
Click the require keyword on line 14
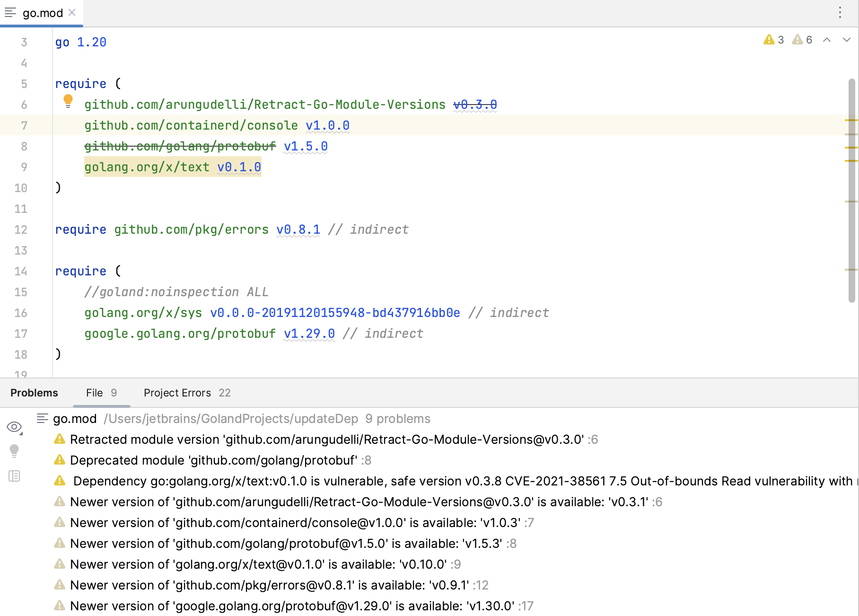[81, 271]
